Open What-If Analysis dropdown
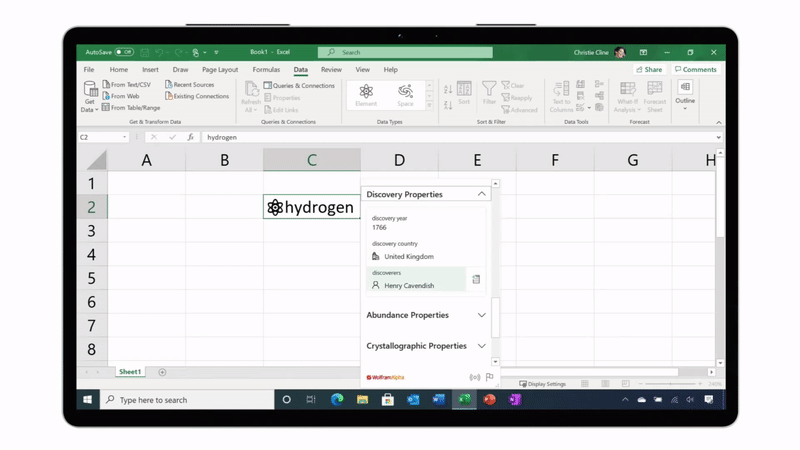This screenshot has width=800, height=450. click(627, 97)
